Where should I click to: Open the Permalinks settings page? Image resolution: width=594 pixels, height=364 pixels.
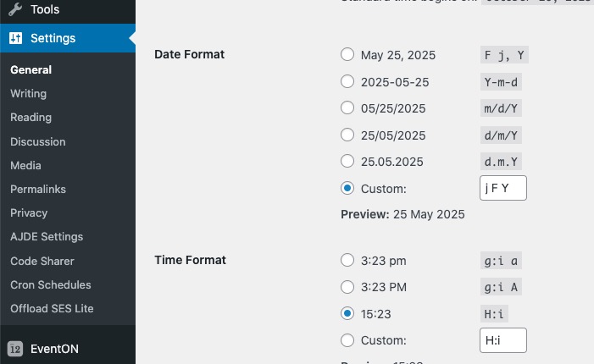[x=38, y=189]
